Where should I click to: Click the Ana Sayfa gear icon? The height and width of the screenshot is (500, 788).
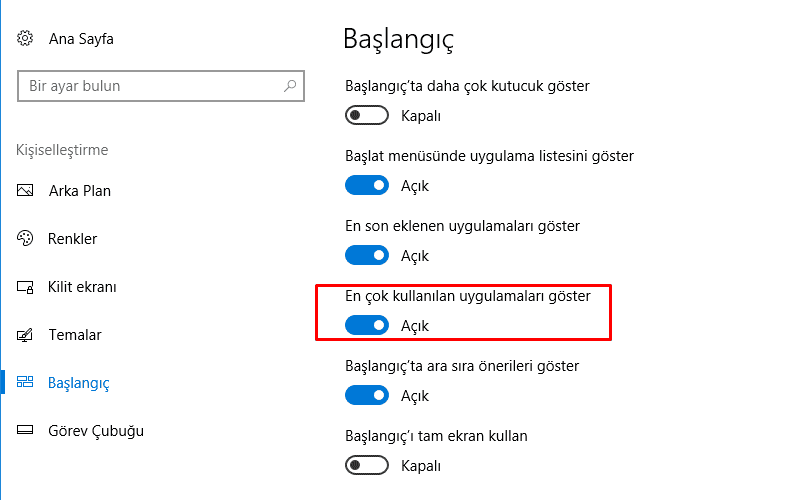[x=26, y=39]
